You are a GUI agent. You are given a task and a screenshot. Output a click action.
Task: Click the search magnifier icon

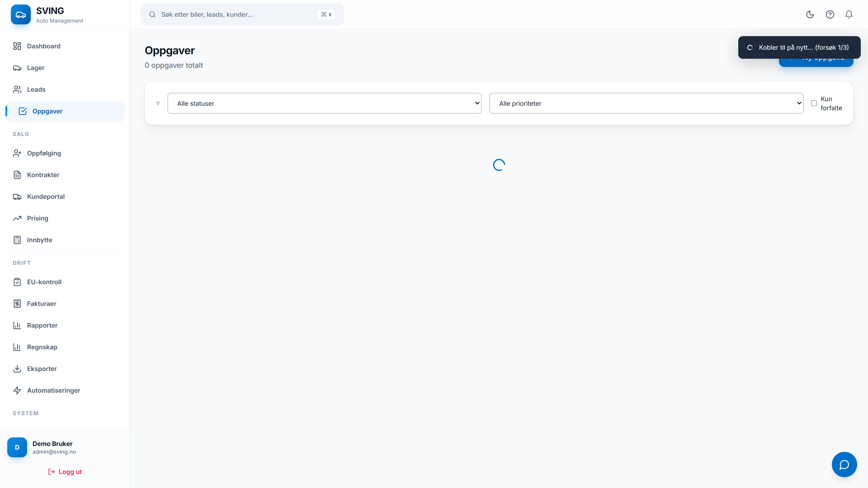click(x=152, y=14)
